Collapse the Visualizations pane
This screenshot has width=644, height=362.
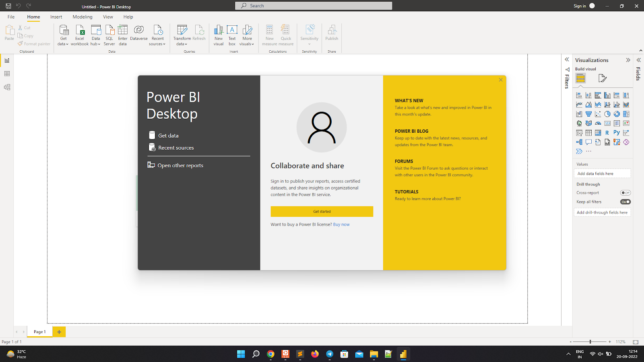point(628,60)
